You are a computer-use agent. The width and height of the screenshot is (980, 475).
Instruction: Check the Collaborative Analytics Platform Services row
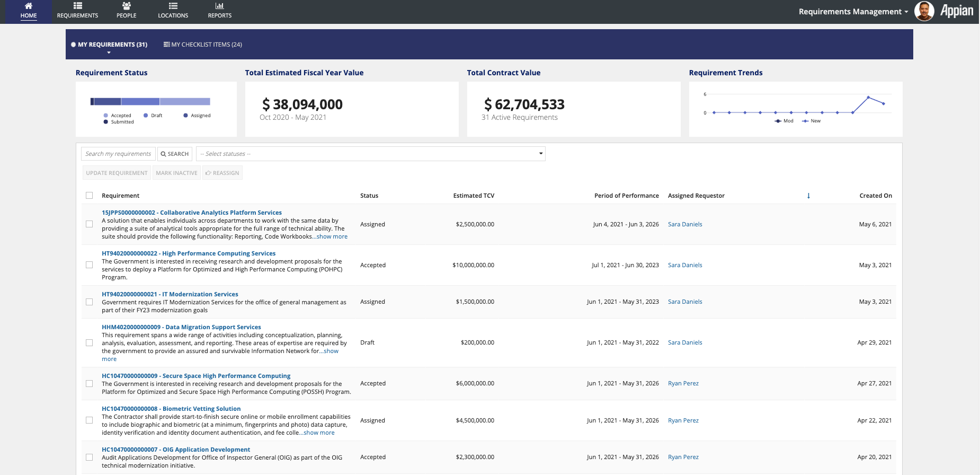tap(89, 224)
